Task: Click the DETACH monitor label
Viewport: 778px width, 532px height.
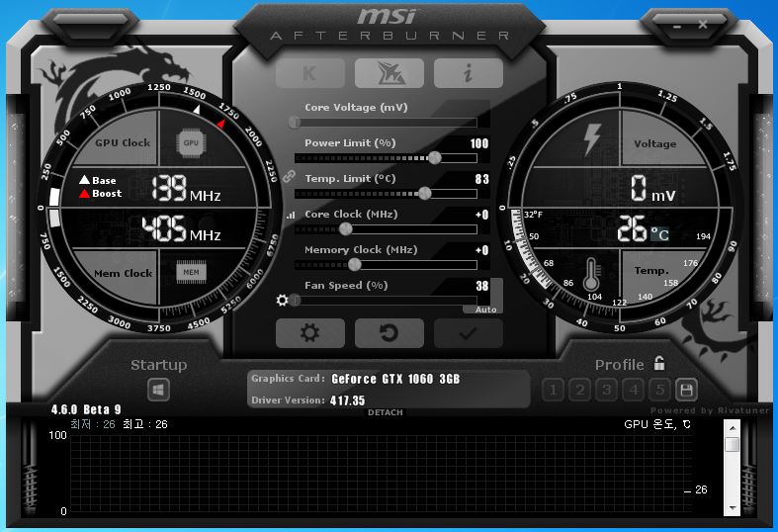Action: click(x=386, y=412)
